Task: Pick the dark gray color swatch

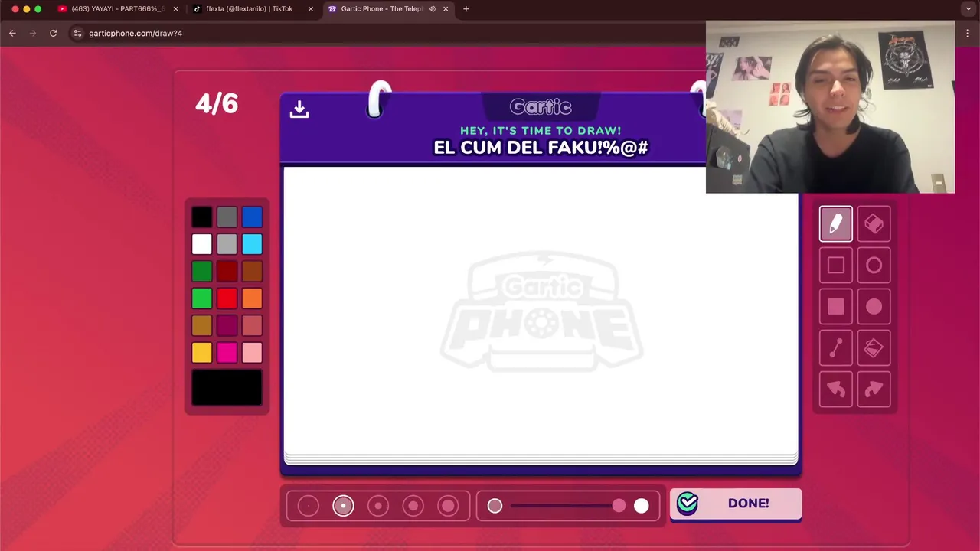Action: click(227, 217)
